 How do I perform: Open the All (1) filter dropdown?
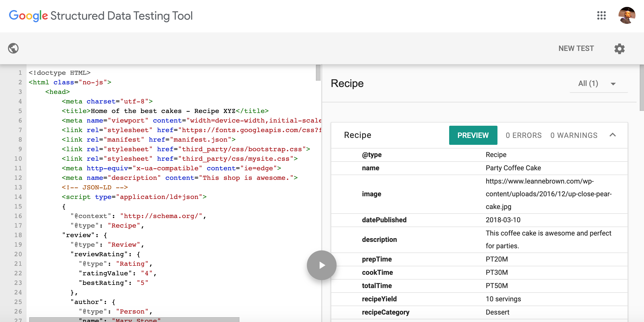pos(597,84)
